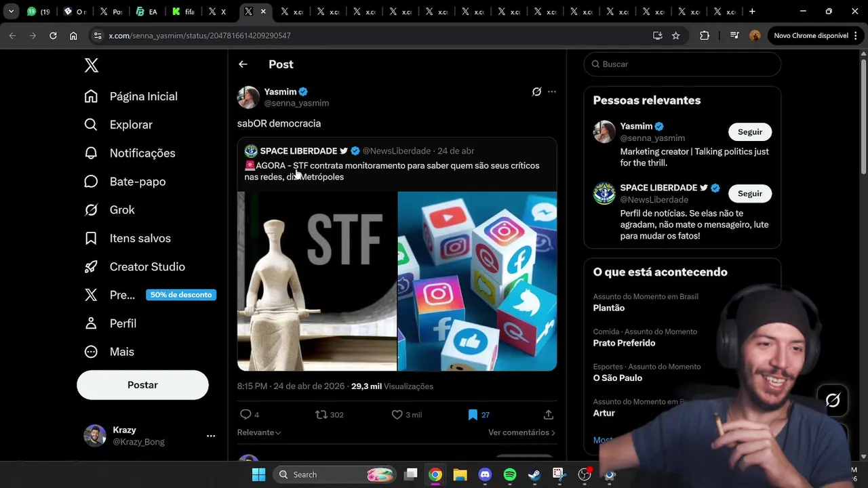Click Novo Chrome disponível update button
This screenshot has width=868, height=488.
816,35
